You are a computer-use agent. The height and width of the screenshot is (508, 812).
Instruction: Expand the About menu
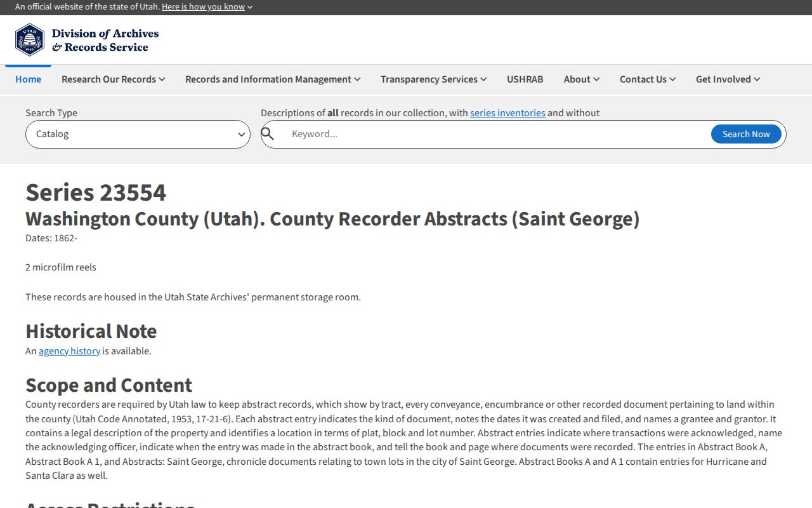click(x=581, y=79)
